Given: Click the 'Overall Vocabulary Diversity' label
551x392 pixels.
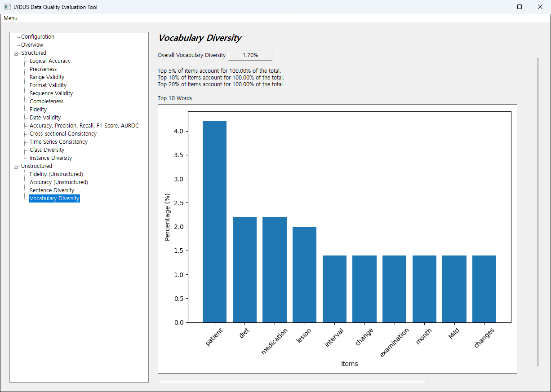Looking at the screenshot, I should pyautogui.click(x=191, y=55).
